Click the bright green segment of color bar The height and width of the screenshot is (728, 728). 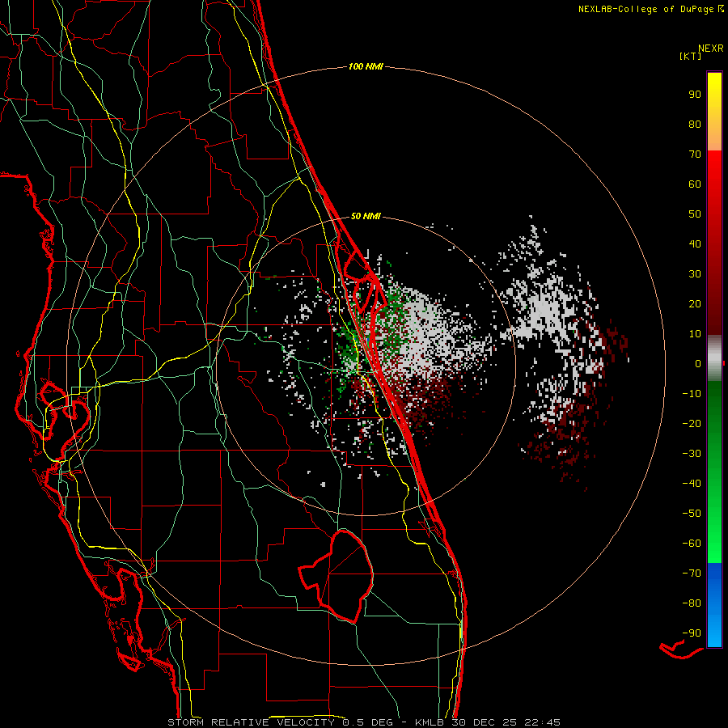pyautogui.click(x=714, y=472)
